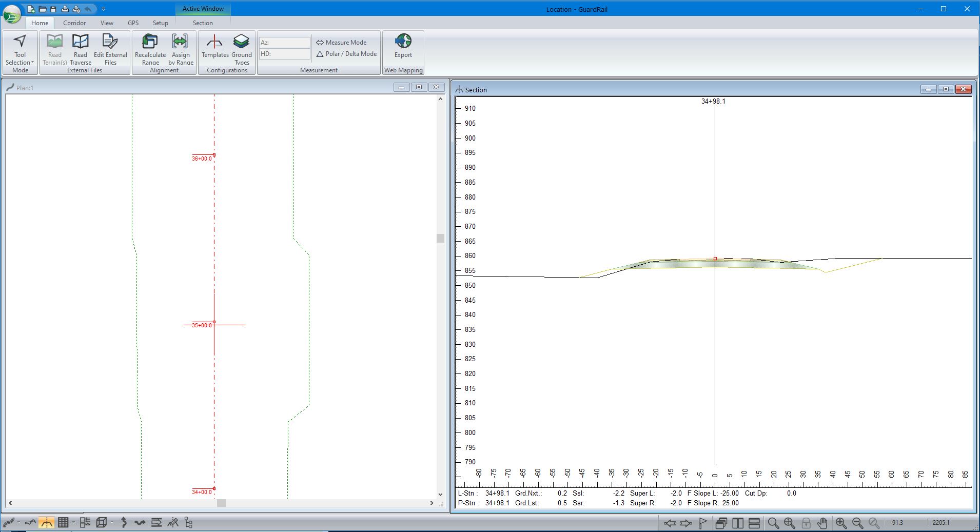Click the 3D cube view icon
Viewport: 980px width, 532px height.
tap(102, 523)
